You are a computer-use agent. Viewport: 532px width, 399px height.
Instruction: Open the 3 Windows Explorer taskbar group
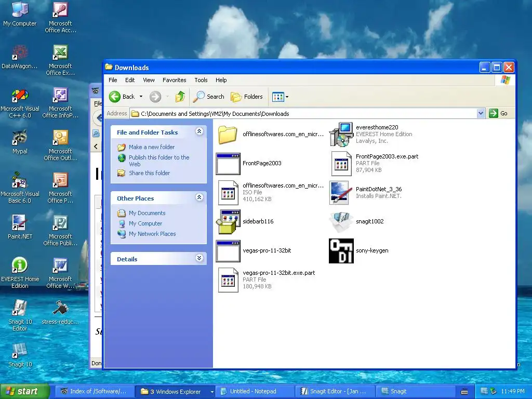176,392
